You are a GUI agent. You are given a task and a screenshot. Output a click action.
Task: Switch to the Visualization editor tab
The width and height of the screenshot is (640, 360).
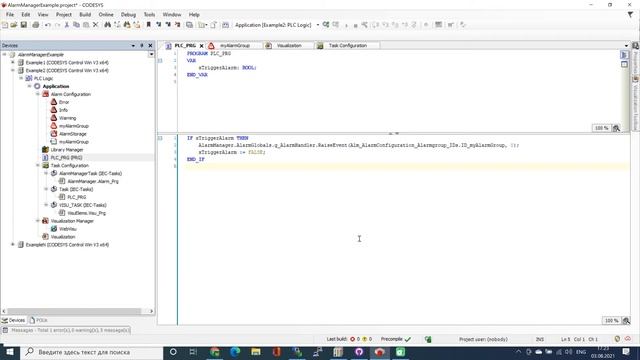coord(289,46)
